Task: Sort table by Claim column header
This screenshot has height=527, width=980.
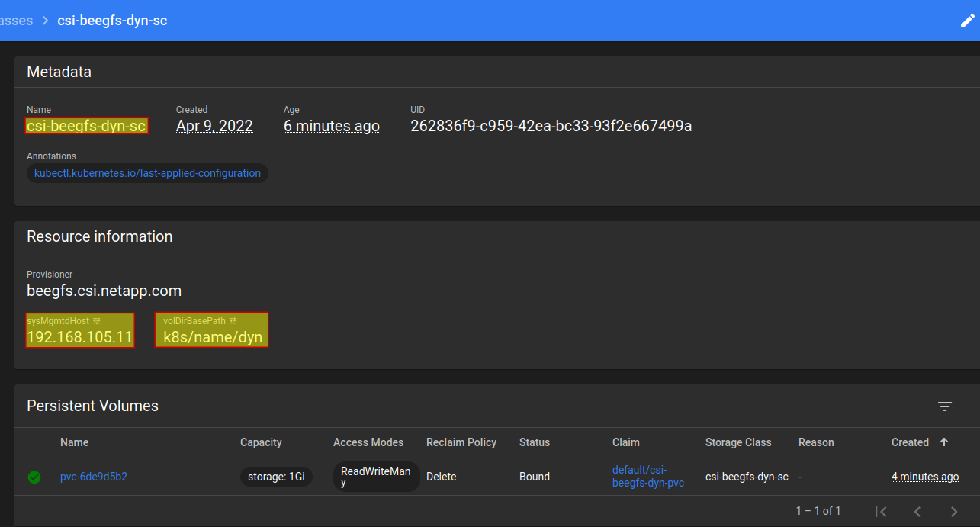Action: 626,442
